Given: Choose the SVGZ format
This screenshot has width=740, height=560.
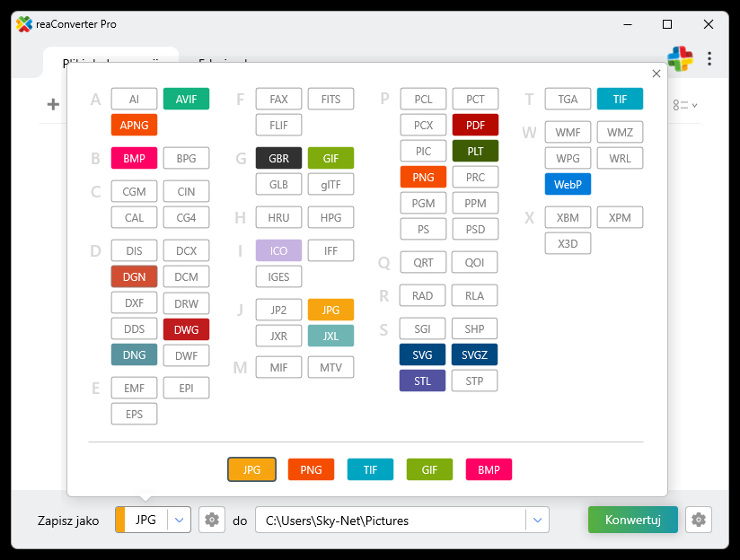Looking at the screenshot, I should point(474,354).
